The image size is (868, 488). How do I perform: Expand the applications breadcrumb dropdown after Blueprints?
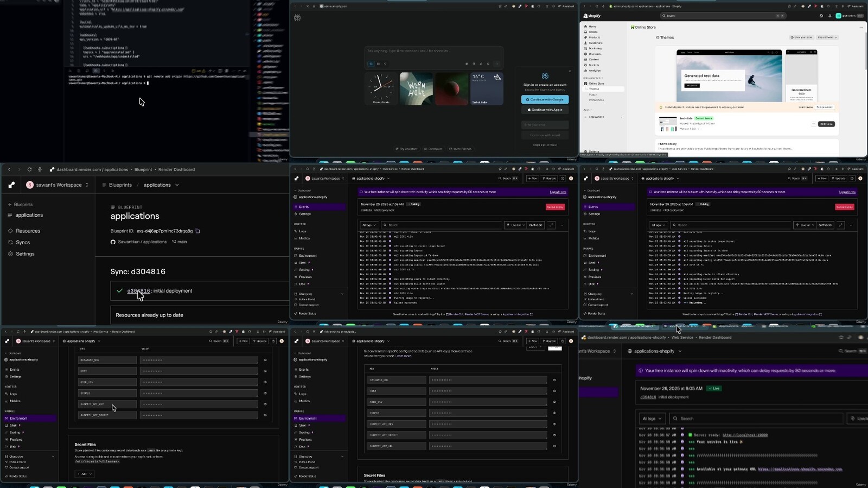pyautogui.click(x=177, y=185)
